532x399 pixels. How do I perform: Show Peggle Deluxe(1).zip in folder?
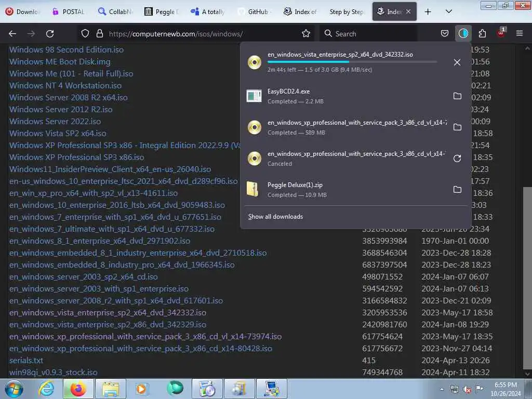[x=457, y=189]
